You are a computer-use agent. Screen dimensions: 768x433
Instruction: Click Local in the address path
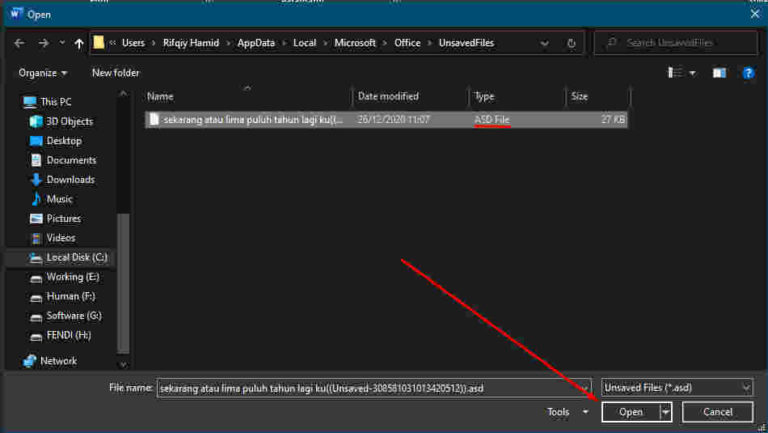click(305, 43)
